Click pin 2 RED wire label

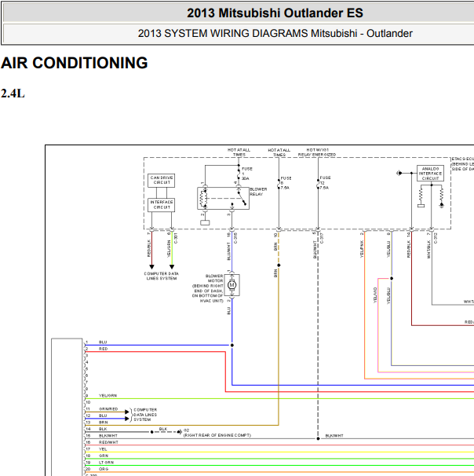coord(103,349)
